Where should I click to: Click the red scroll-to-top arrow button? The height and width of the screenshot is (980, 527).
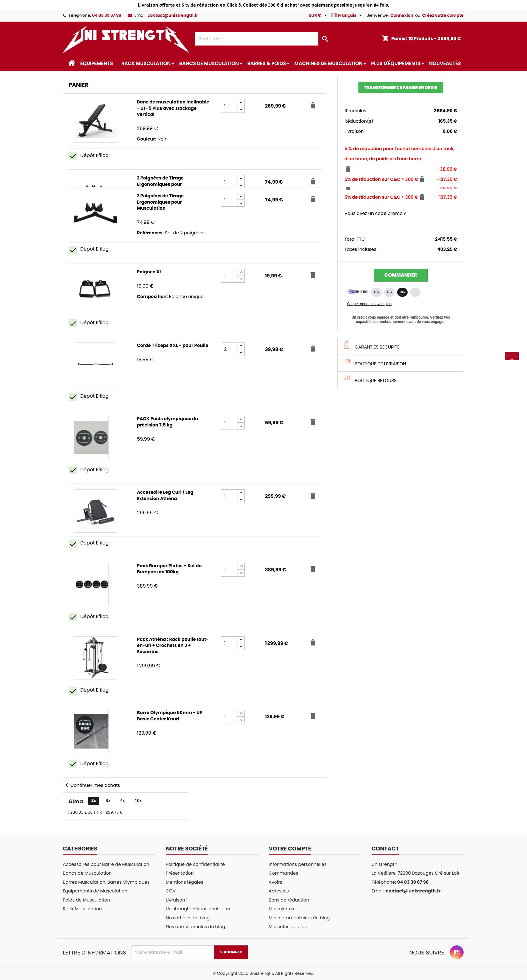coord(511,356)
